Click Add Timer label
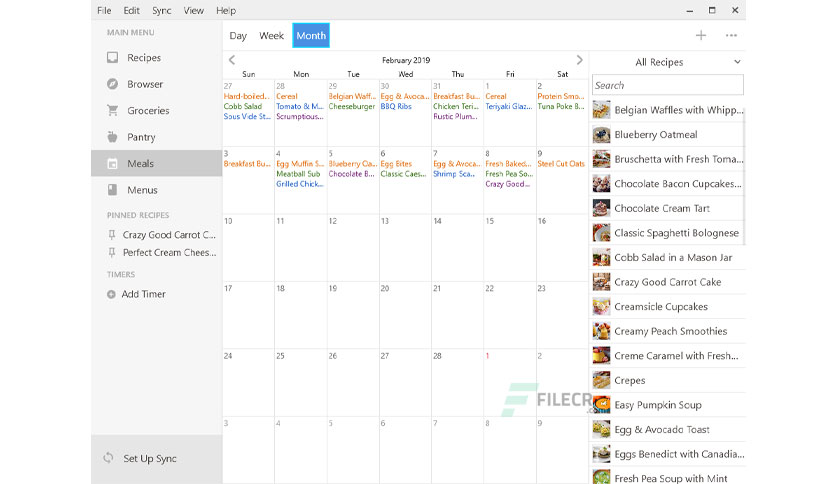Viewport: 836px width, 484px height. pos(143,294)
